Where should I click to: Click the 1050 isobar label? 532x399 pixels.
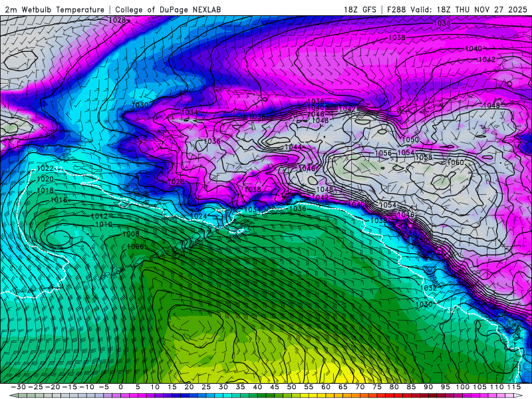pyautogui.click(x=410, y=140)
